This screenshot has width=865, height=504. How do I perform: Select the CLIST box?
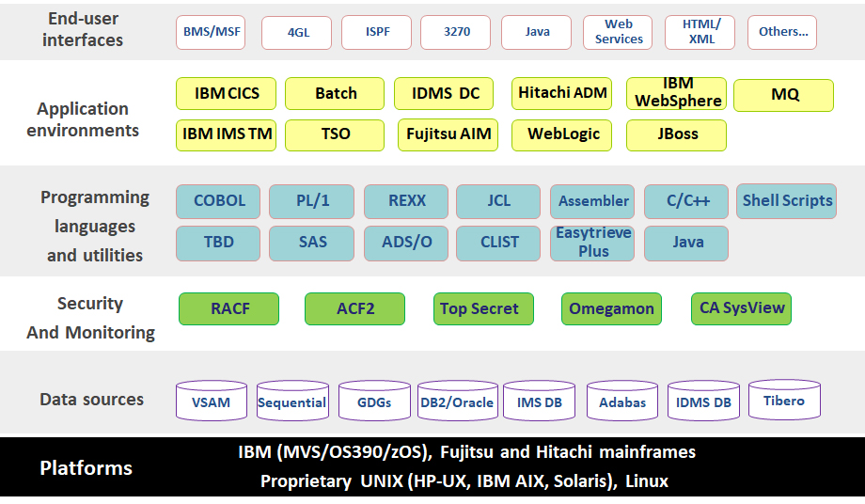(498, 244)
